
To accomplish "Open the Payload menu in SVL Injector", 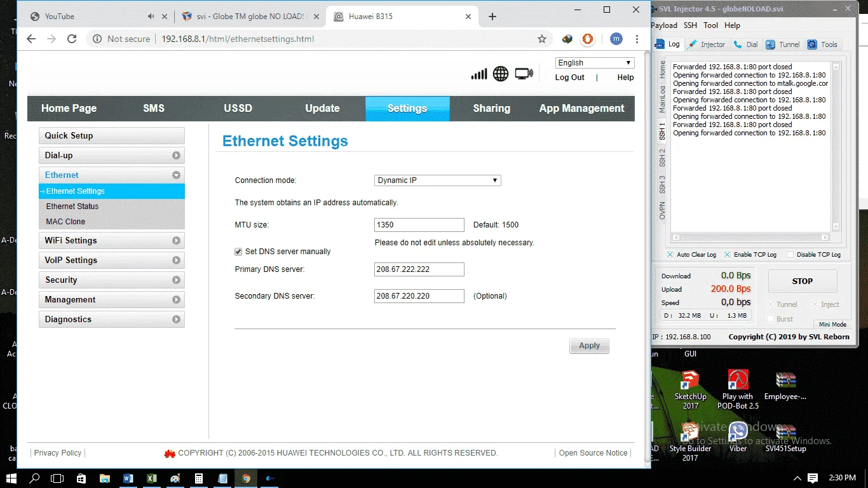I will [x=664, y=25].
